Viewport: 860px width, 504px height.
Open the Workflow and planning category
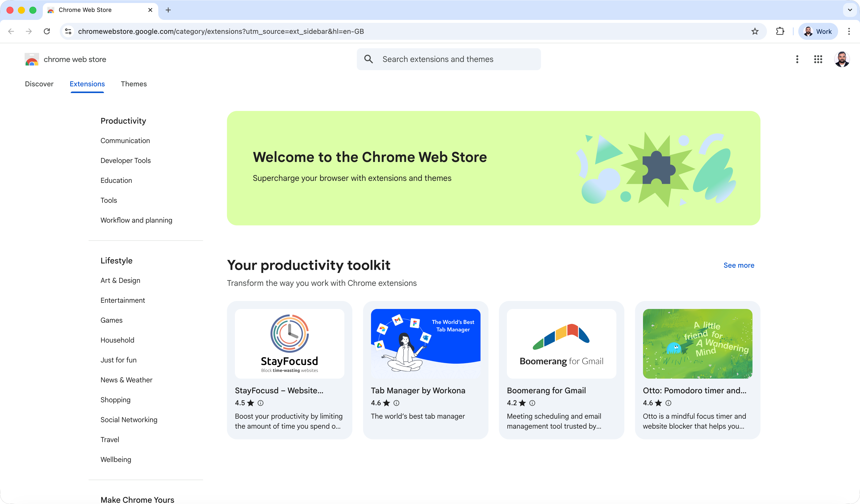point(136,220)
